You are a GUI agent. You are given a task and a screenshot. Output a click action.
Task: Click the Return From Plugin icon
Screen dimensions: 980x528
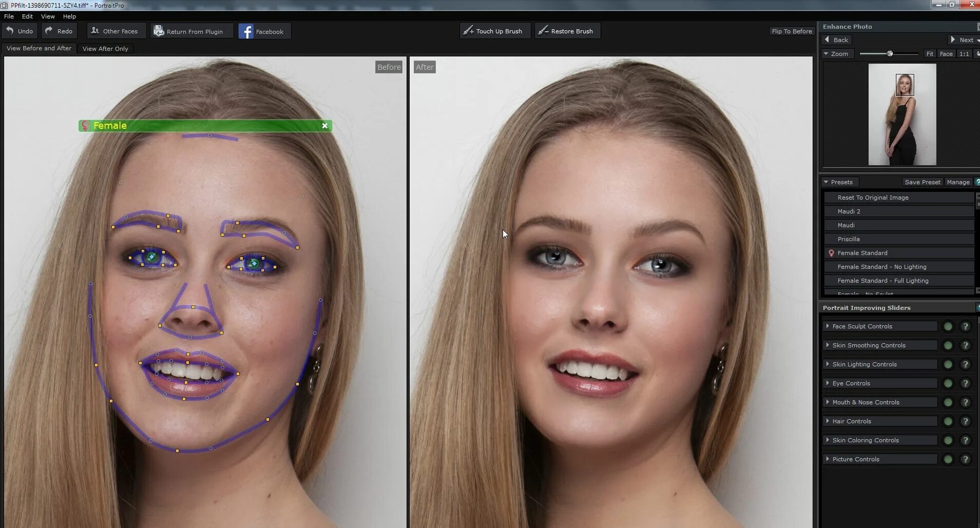point(159,31)
